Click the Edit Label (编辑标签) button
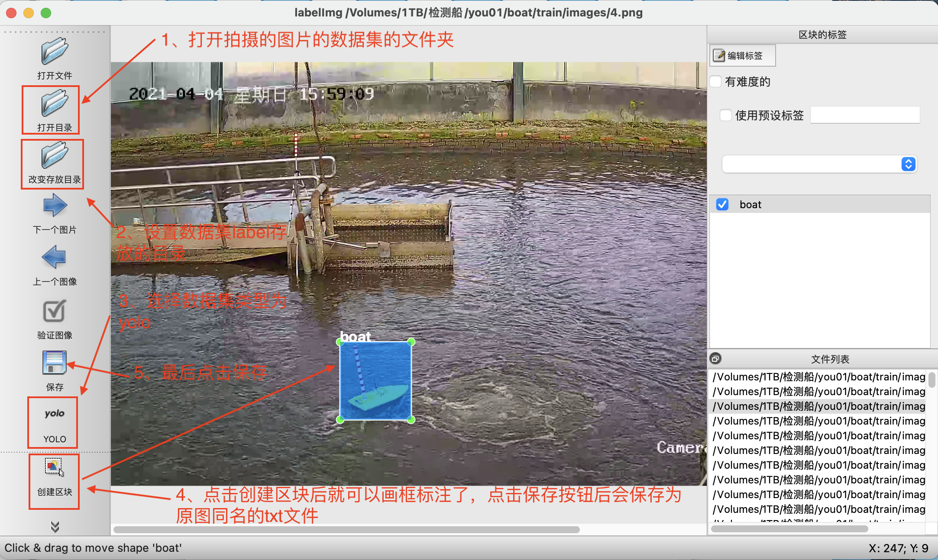 click(742, 55)
